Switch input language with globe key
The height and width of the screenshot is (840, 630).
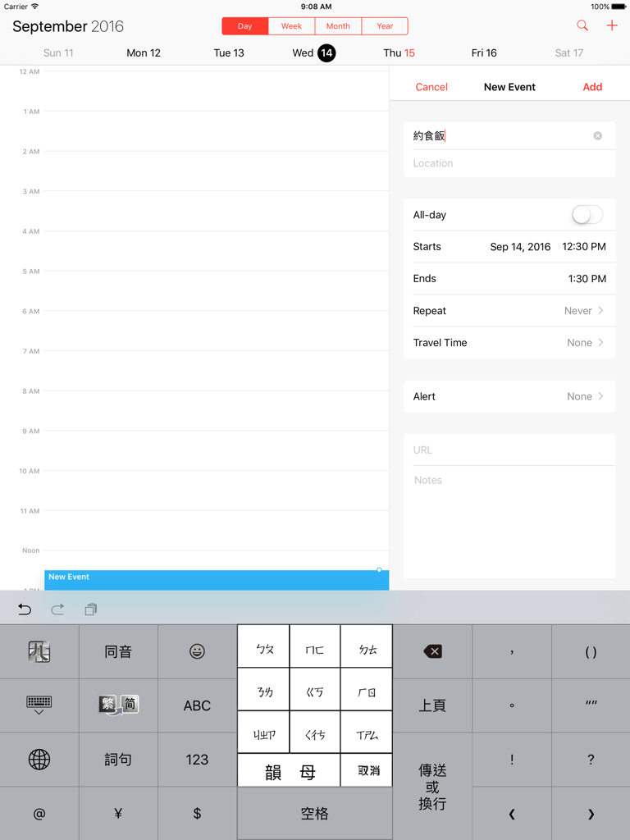39,759
